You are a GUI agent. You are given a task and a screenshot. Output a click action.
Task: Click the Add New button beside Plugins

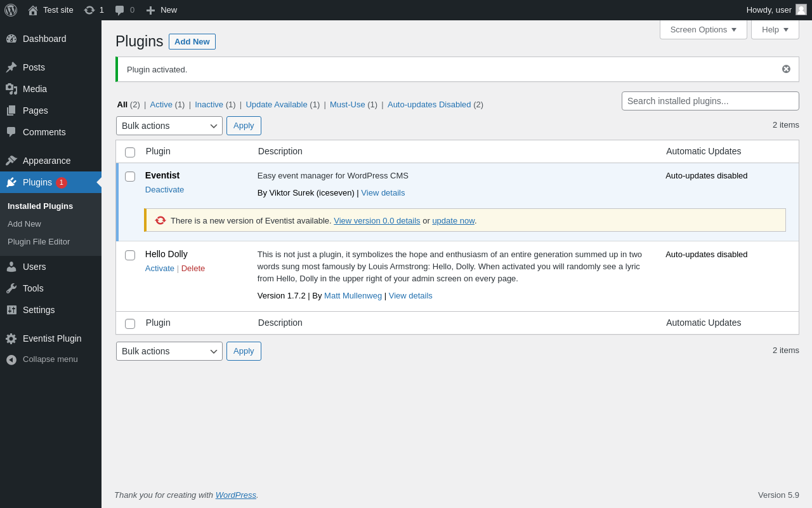[x=192, y=42]
